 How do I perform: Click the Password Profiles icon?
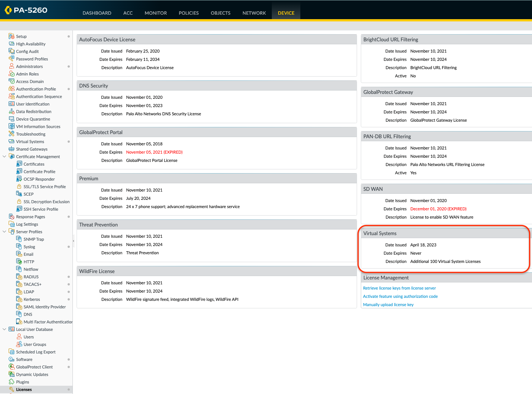pos(12,59)
